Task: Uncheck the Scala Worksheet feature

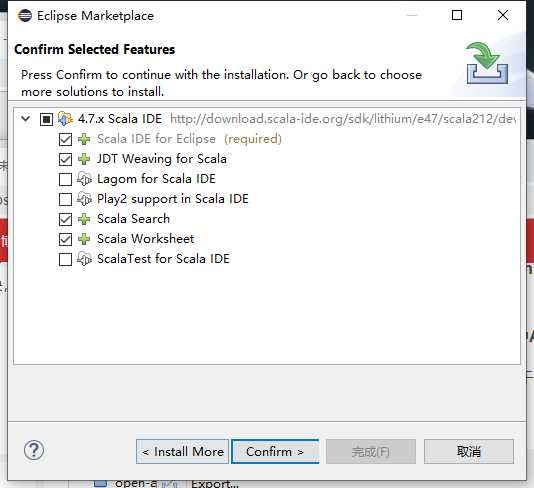Action: click(65, 239)
